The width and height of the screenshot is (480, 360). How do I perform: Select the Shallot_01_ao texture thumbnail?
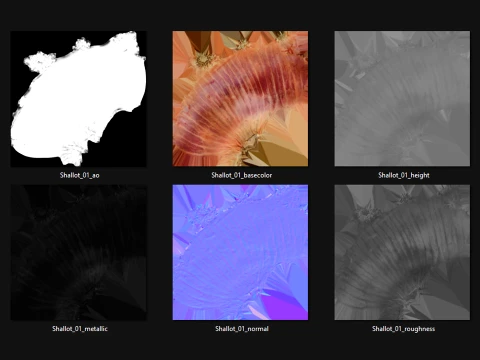(x=78, y=99)
